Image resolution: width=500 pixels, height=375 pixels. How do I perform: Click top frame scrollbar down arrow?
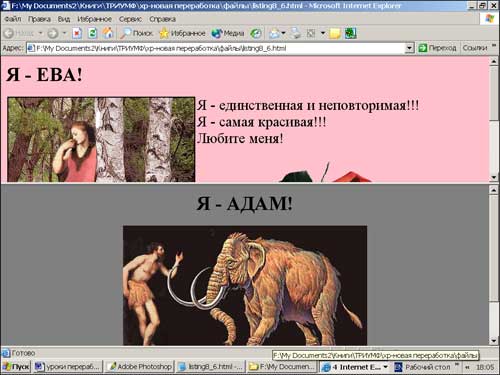pyautogui.click(x=494, y=177)
